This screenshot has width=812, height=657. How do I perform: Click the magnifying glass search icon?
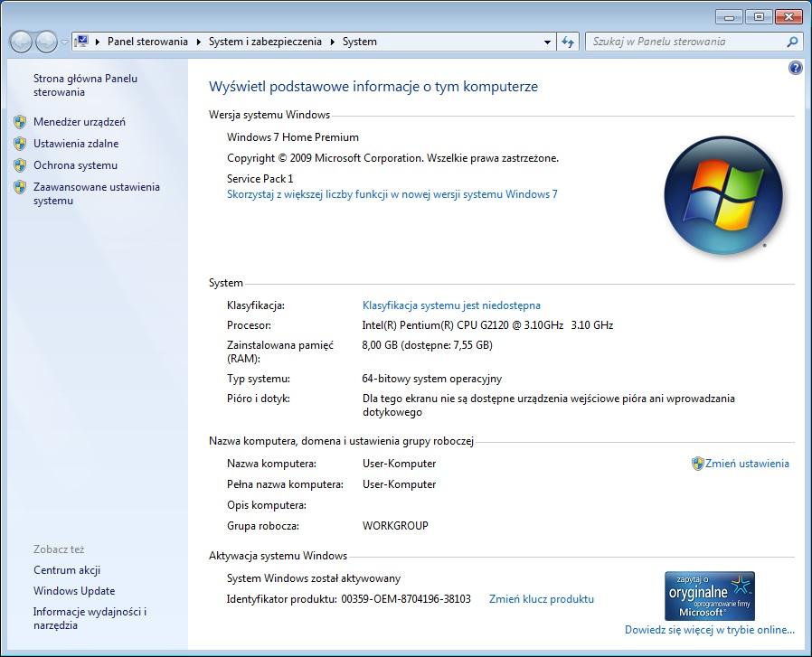pyautogui.click(x=792, y=42)
